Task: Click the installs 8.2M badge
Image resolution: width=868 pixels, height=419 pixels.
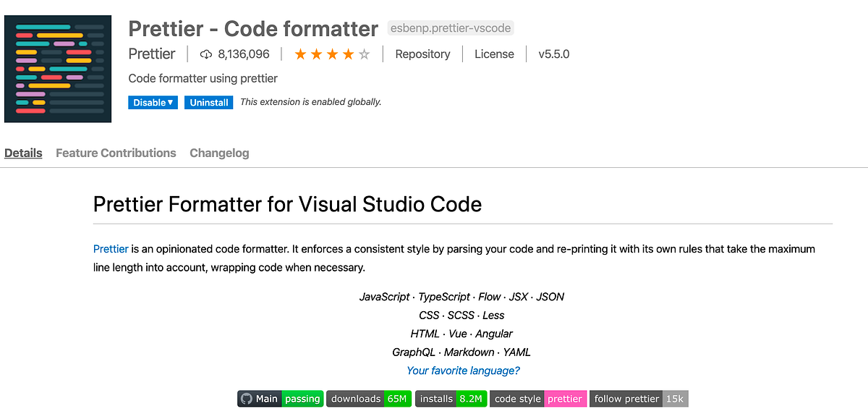Action: 451,398
